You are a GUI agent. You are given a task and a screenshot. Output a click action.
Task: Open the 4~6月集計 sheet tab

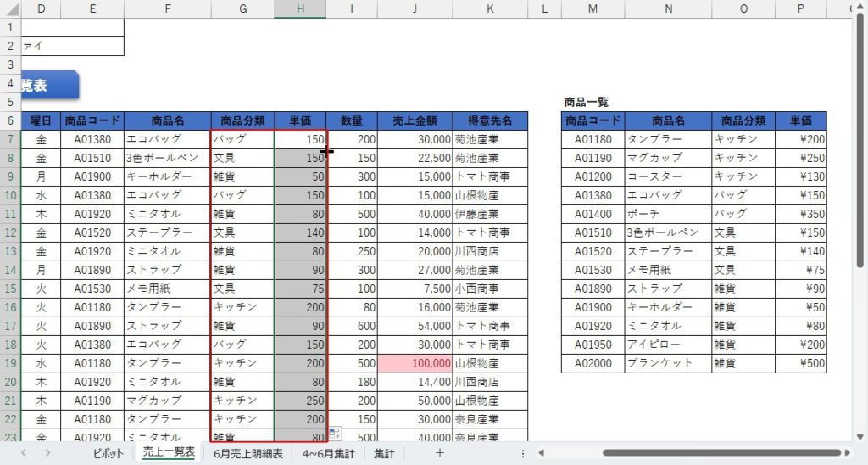328,453
